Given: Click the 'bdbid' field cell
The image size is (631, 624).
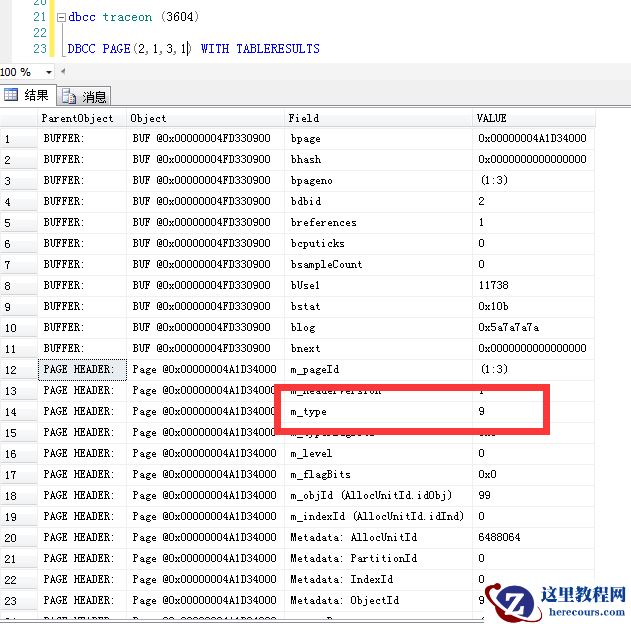Looking at the screenshot, I should pyautogui.click(x=378, y=202).
